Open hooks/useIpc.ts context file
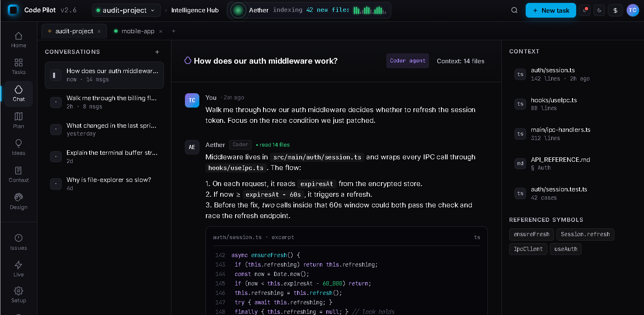Viewport: 644px width, 315px height. (x=572, y=104)
